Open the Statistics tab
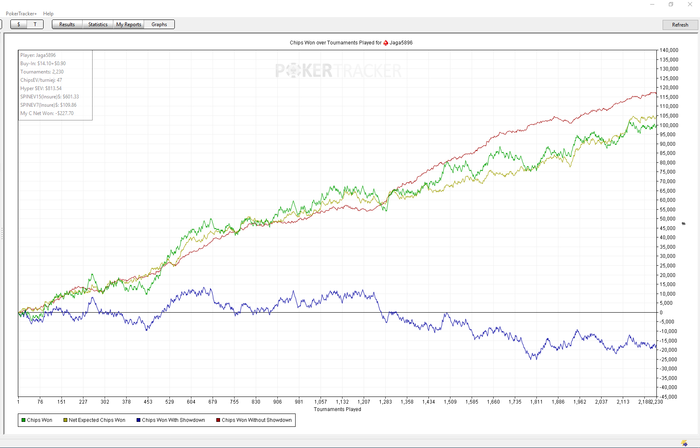Viewport: 700px width, 448px height. coord(98,25)
